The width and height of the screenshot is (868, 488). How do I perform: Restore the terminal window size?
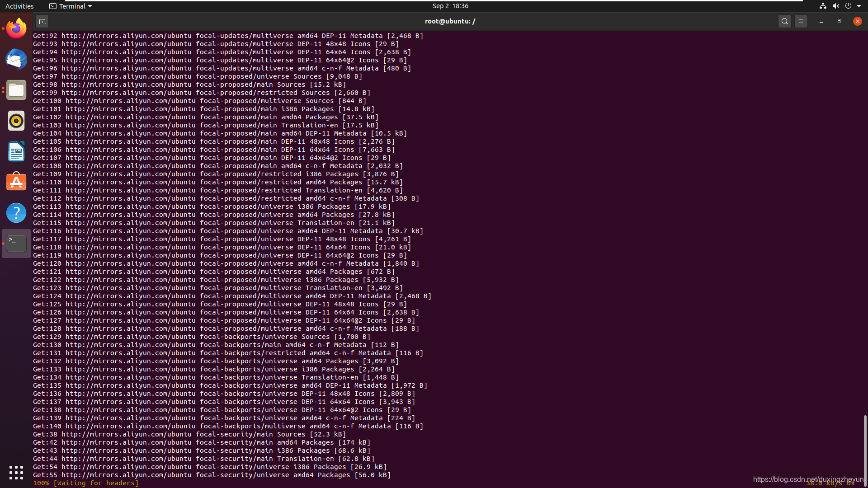coord(840,21)
